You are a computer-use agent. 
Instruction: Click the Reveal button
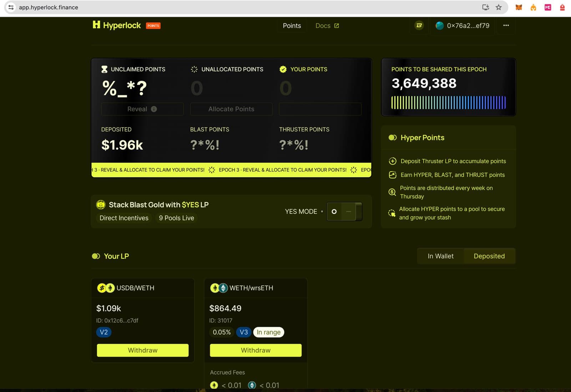142,109
